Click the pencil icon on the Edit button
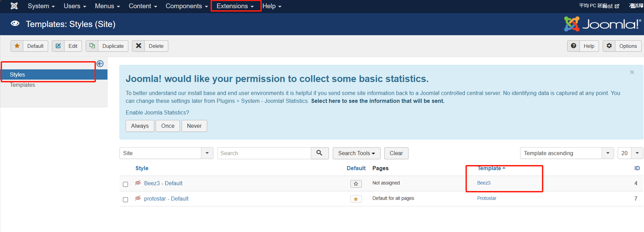 (x=58, y=46)
